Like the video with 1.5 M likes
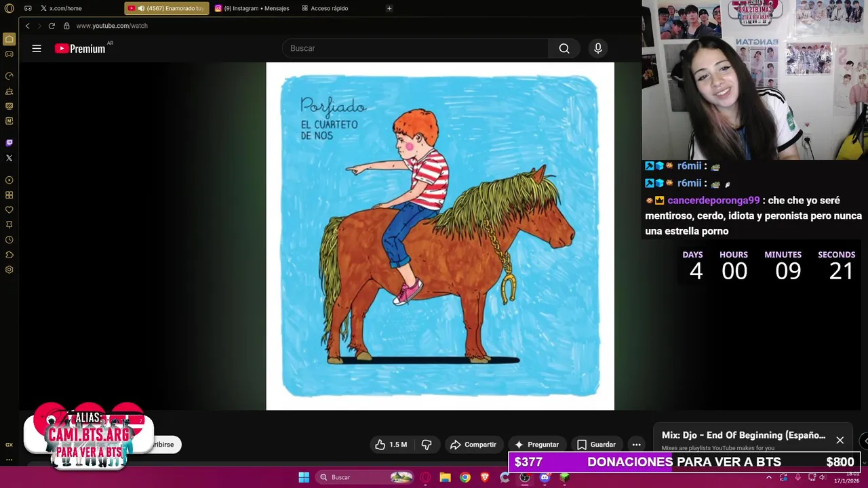This screenshot has width=868, height=488. tap(391, 445)
